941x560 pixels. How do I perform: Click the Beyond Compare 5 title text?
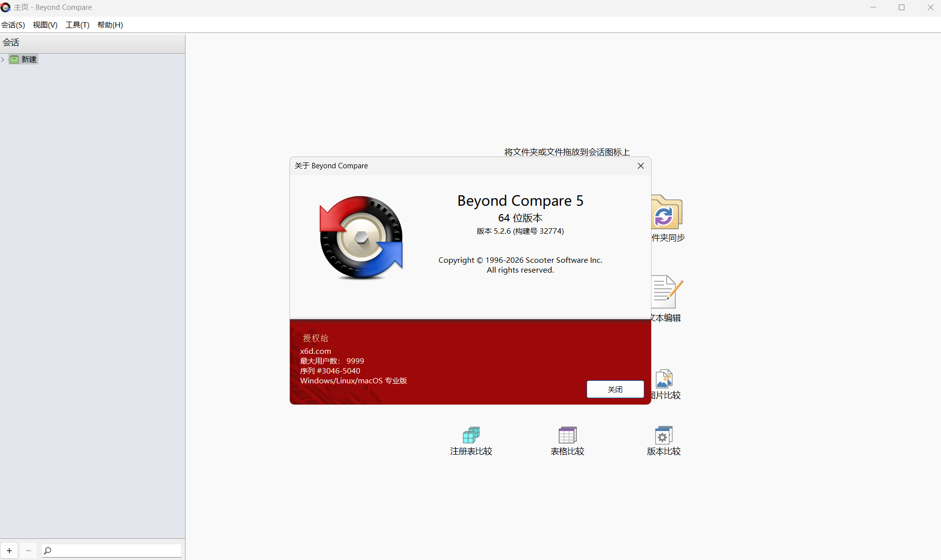click(x=520, y=201)
